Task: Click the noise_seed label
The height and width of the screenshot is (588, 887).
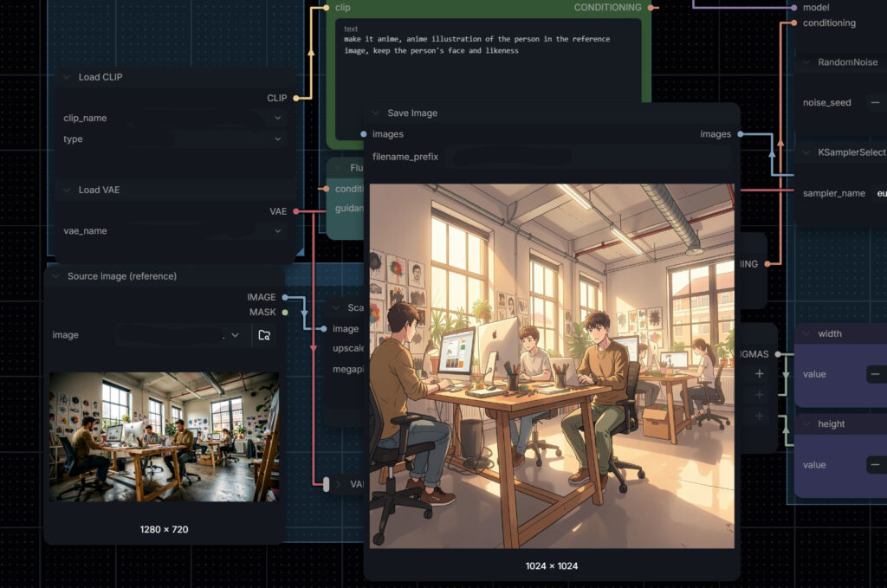Action: [826, 102]
